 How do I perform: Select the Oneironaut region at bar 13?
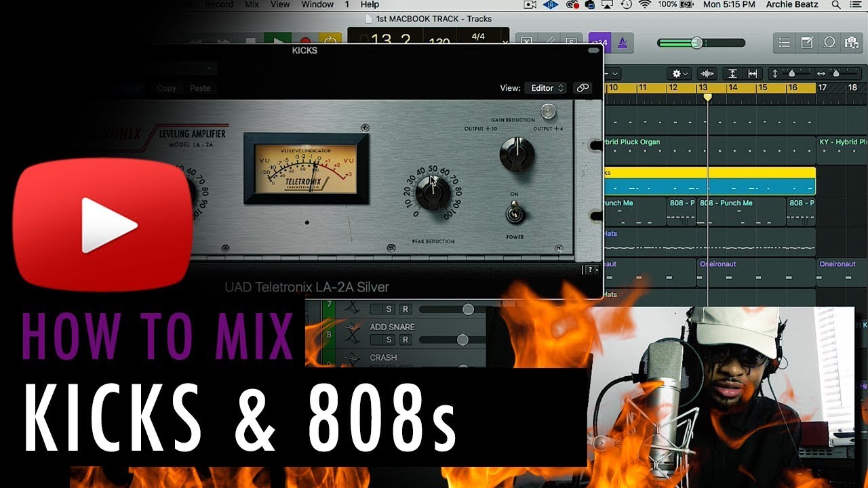(x=756, y=272)
